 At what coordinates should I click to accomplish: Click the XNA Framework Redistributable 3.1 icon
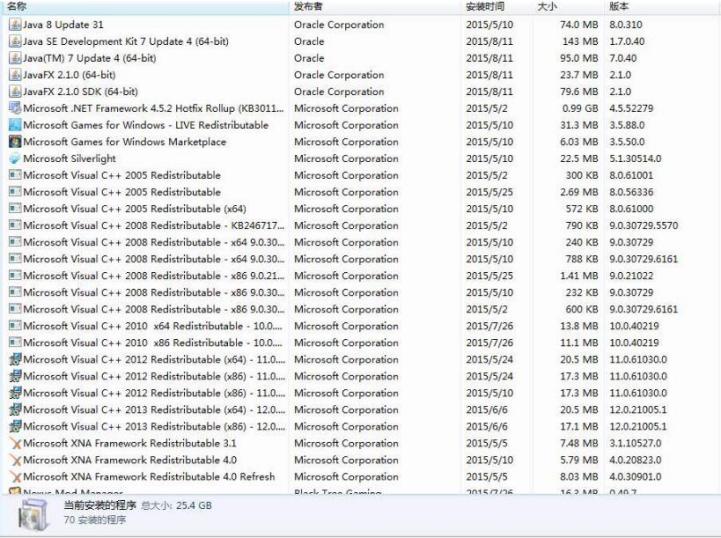coord(15,443)
